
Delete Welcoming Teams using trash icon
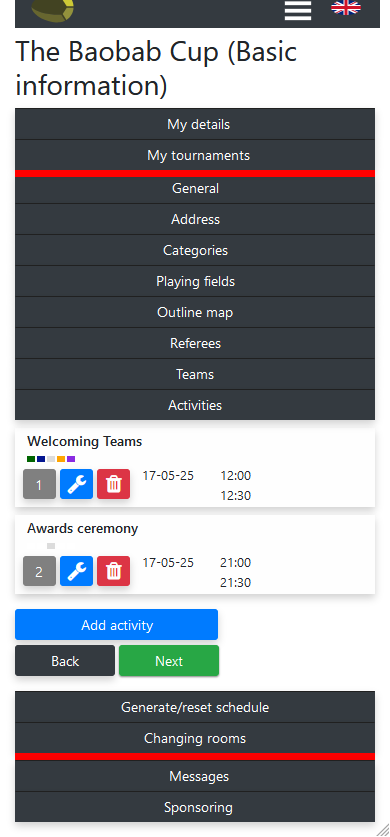pos(113,484)
